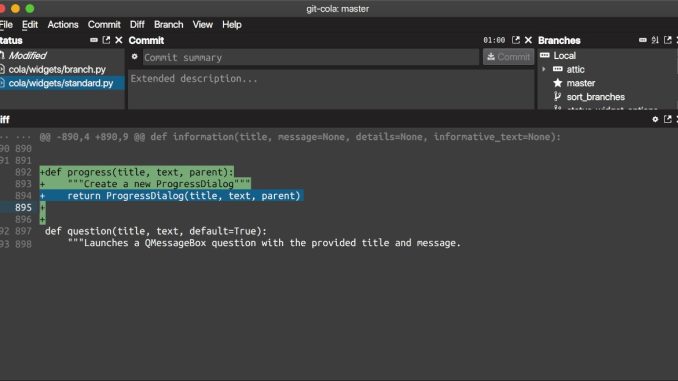Click the 'def question(title, text, default=True)' line

[x=156, y=231]
